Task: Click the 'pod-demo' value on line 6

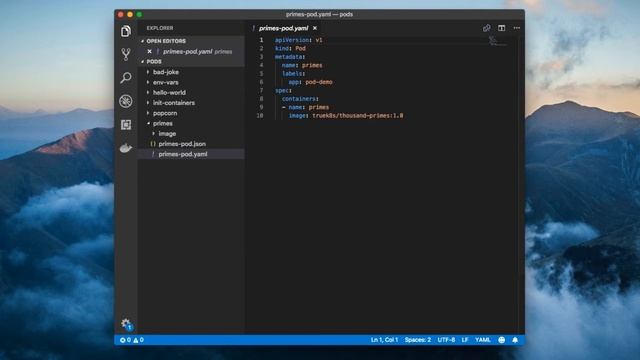Action: point(319,82)
